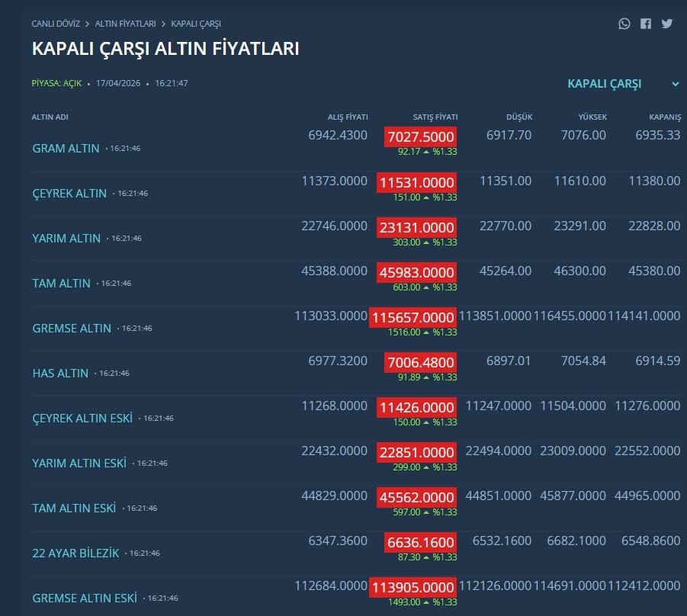Open Gram Altın details

66,149
